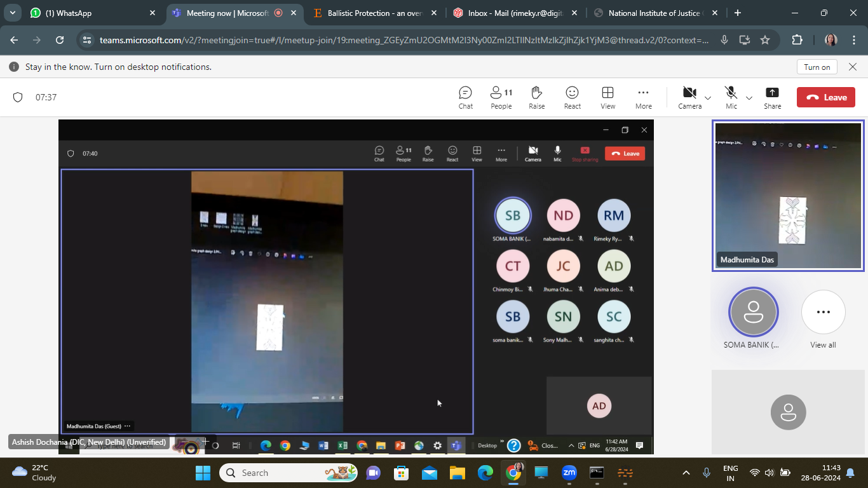Go back in browser history

(15, 40)
